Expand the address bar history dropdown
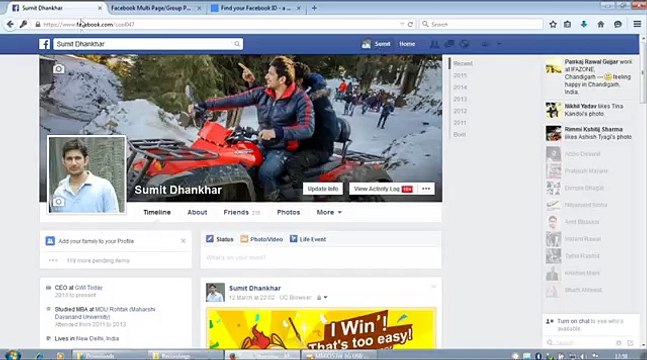This screenshot has height=360, width=647. tap(402, 24)
